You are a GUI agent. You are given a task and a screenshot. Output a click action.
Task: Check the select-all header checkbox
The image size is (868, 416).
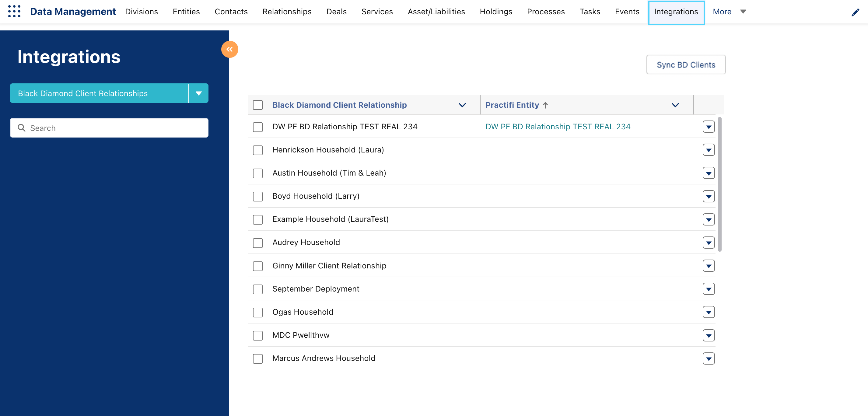pyautogui.click(x=258, y=105)
